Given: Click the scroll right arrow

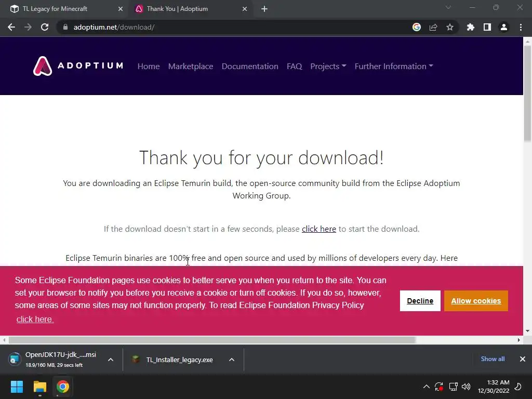Looking at the screenshot, I should pyautogui.click(x=519, y=340).
